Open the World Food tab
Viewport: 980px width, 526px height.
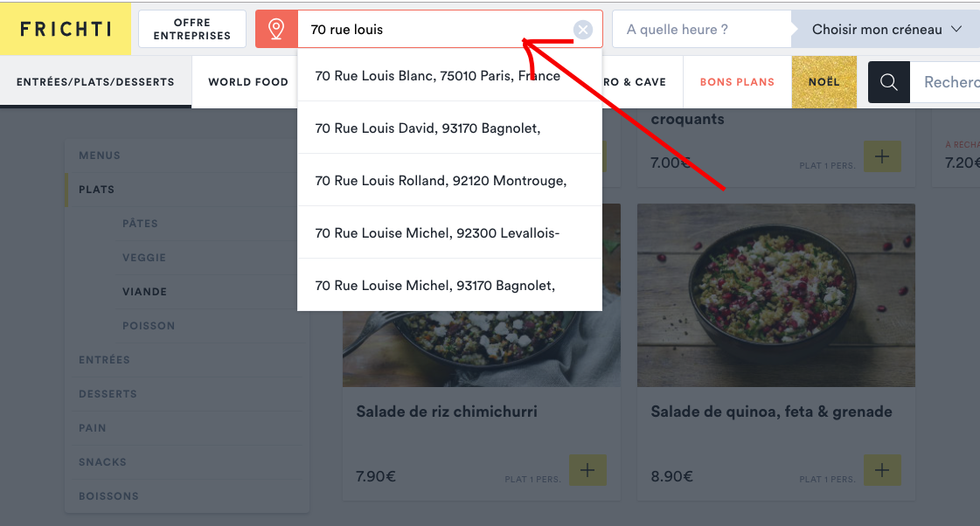(248, 82)
